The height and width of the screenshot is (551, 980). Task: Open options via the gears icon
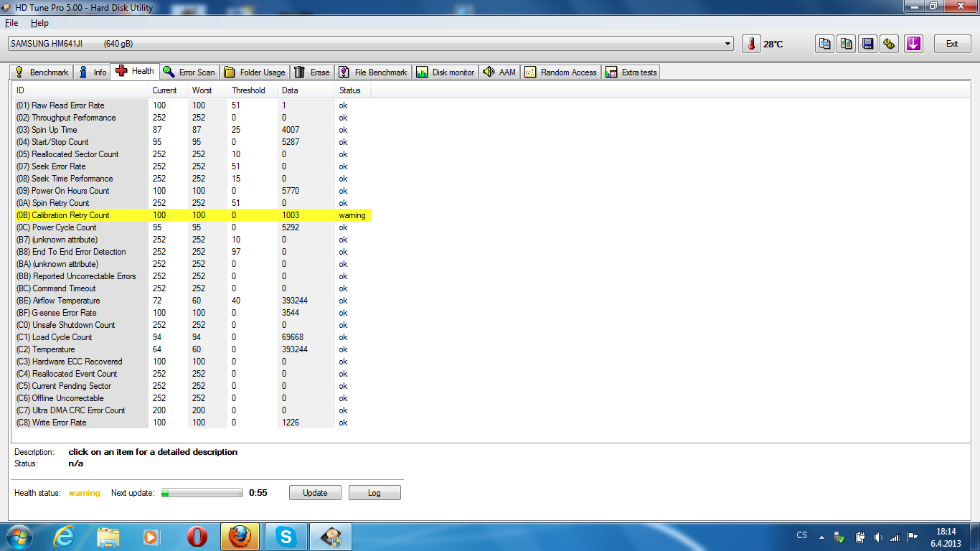coord(890,44)
